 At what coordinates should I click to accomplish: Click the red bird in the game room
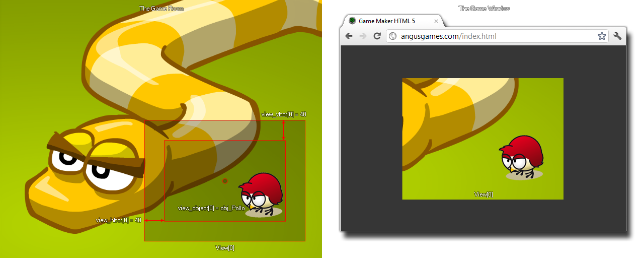[x=261, y=194]
